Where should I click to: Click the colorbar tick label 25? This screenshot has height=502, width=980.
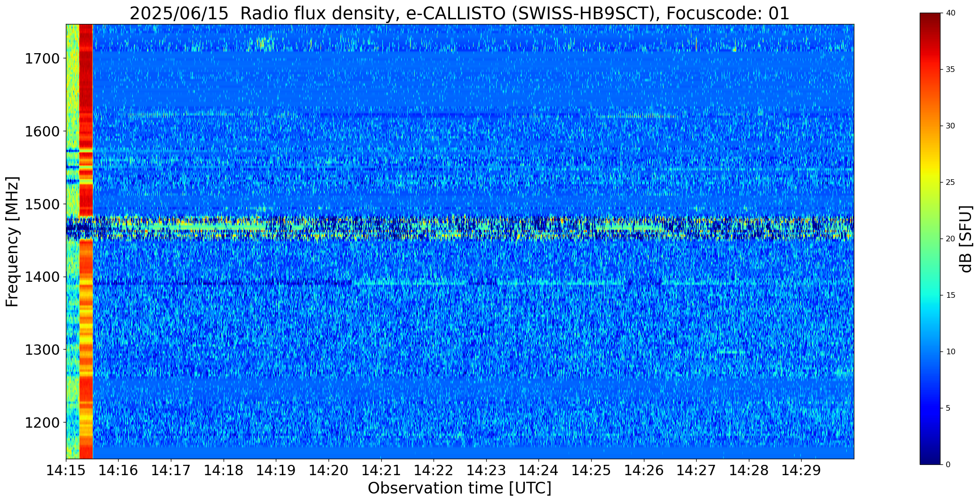tap(950, 183)
